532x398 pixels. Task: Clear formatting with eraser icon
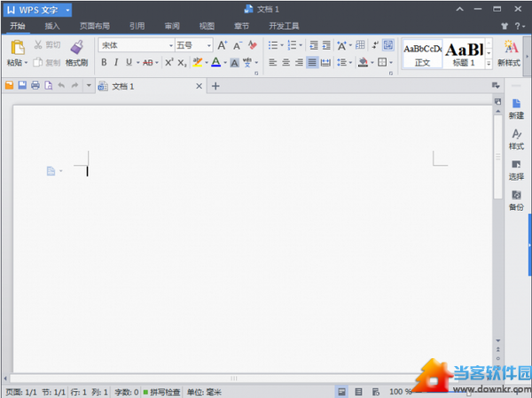point(253,45)
